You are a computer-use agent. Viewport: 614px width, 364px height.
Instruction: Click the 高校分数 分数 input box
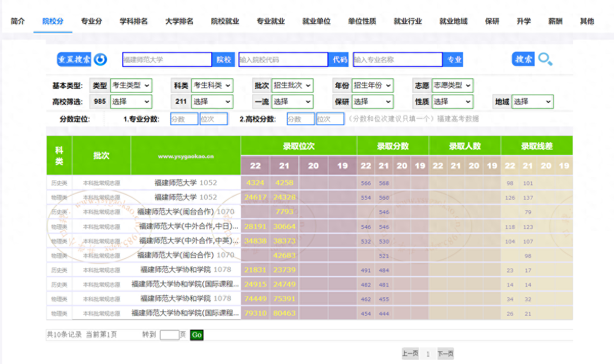click(x=301, y=119)
